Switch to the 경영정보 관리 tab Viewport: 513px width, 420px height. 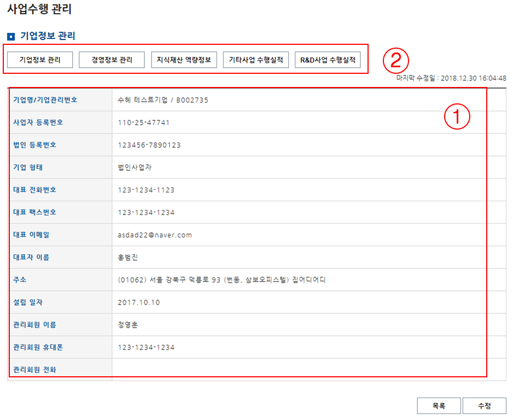click(x=112, y=60)
